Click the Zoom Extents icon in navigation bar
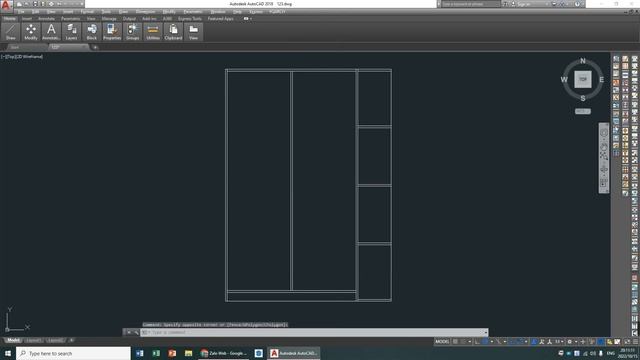Screen dimensions: 640x360 [604, 156]
